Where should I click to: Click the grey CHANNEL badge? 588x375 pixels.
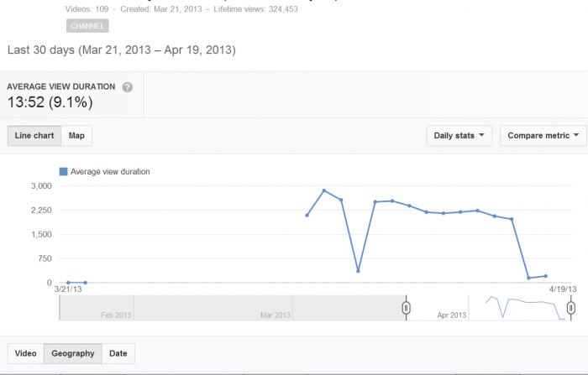point(87,26)
